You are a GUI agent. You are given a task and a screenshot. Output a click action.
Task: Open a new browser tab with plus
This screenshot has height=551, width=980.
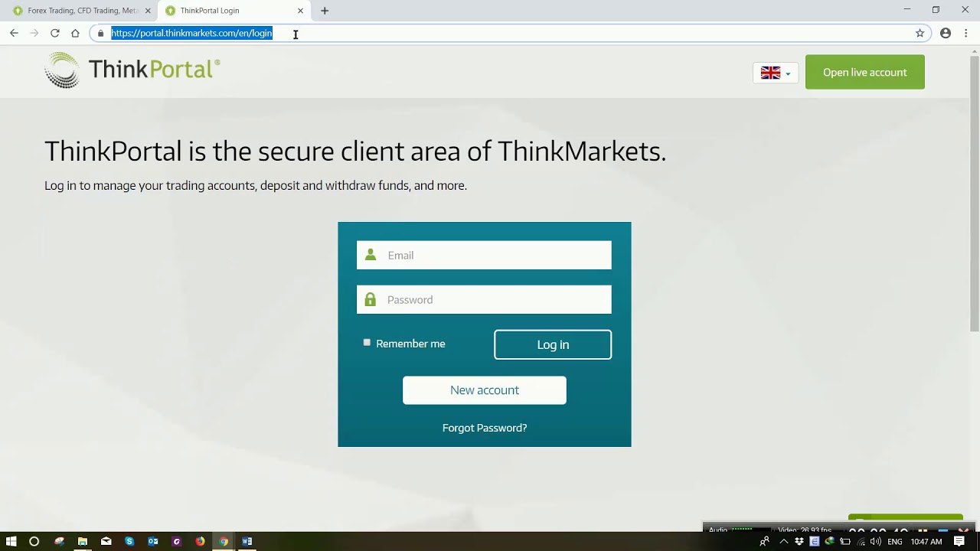pos(325,11)
